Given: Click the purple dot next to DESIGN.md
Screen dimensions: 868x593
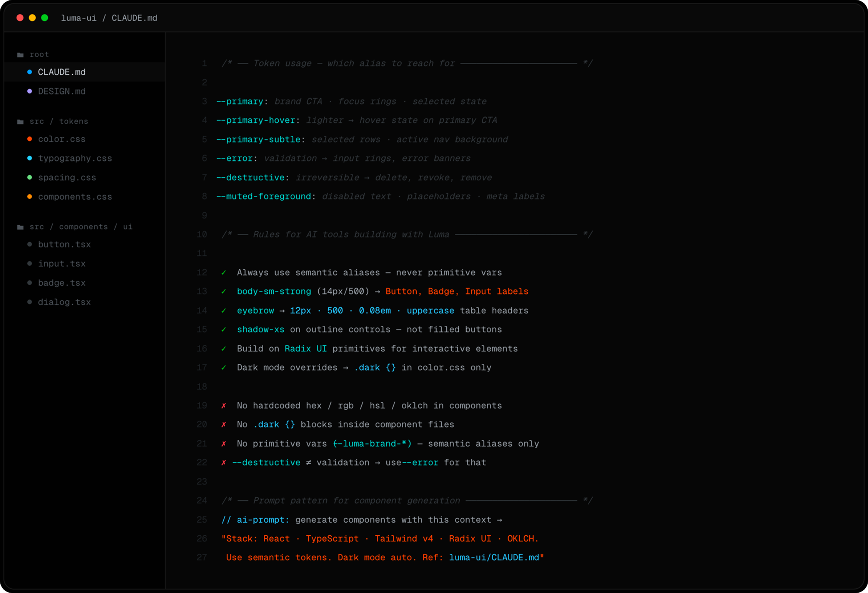Looking at the screenshot, I should [x=30, y=91].
